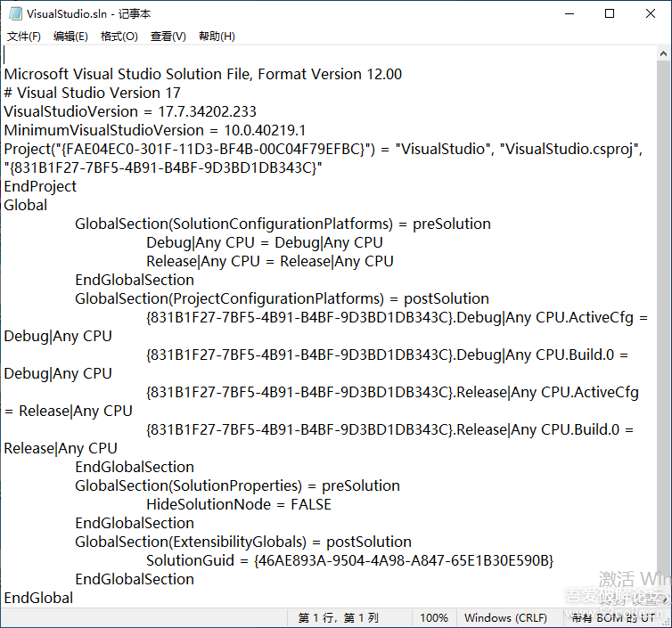672x628 pixels.
Task: Minimize the Notepad window
Action: (x=570, y=13)
